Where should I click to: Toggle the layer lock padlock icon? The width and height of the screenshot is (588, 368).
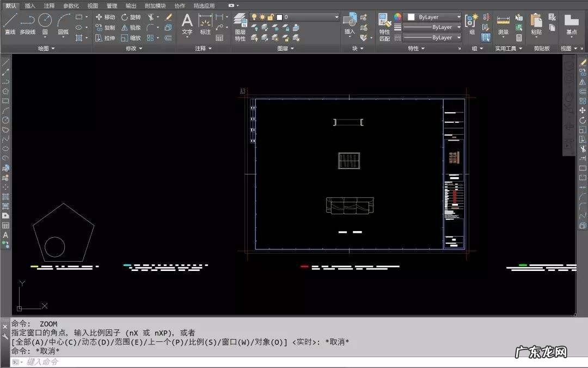point(271,17)
